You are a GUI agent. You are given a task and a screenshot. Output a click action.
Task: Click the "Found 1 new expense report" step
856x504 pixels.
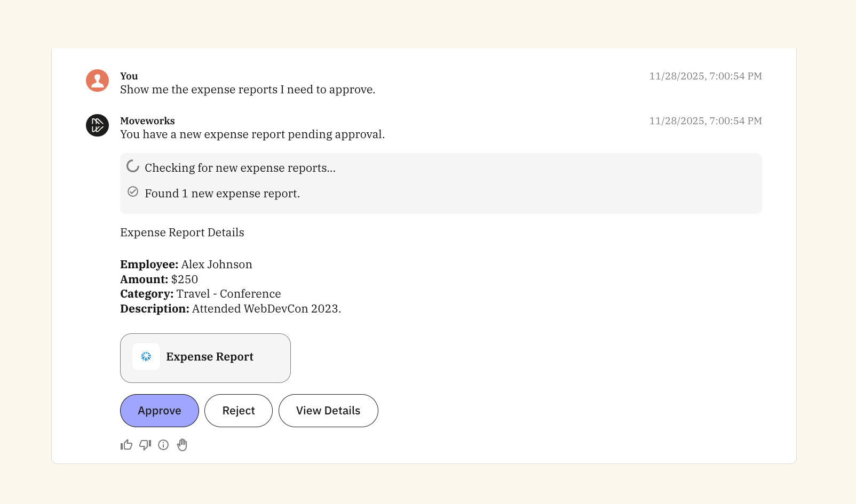(x=222, y=194)
